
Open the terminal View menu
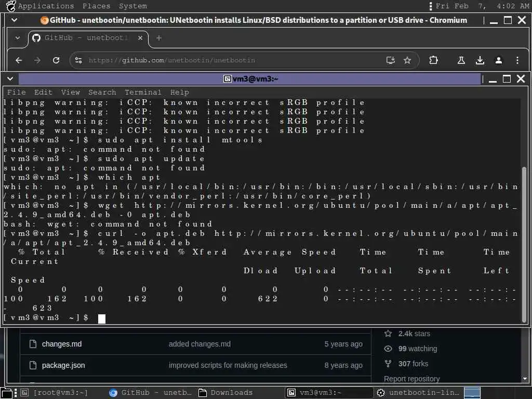pos(70,92)
